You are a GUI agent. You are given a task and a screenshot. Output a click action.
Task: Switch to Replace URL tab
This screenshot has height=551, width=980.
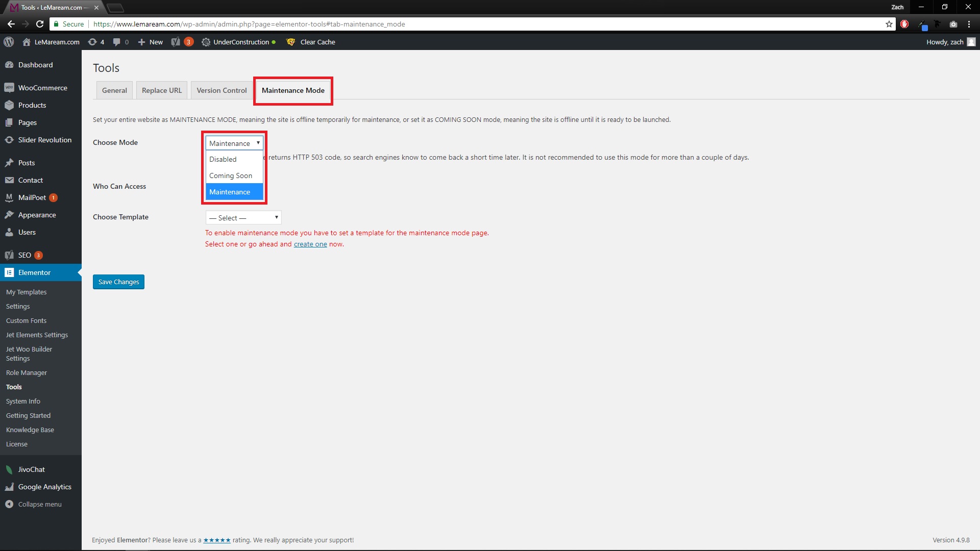click(x=162, y=90)
